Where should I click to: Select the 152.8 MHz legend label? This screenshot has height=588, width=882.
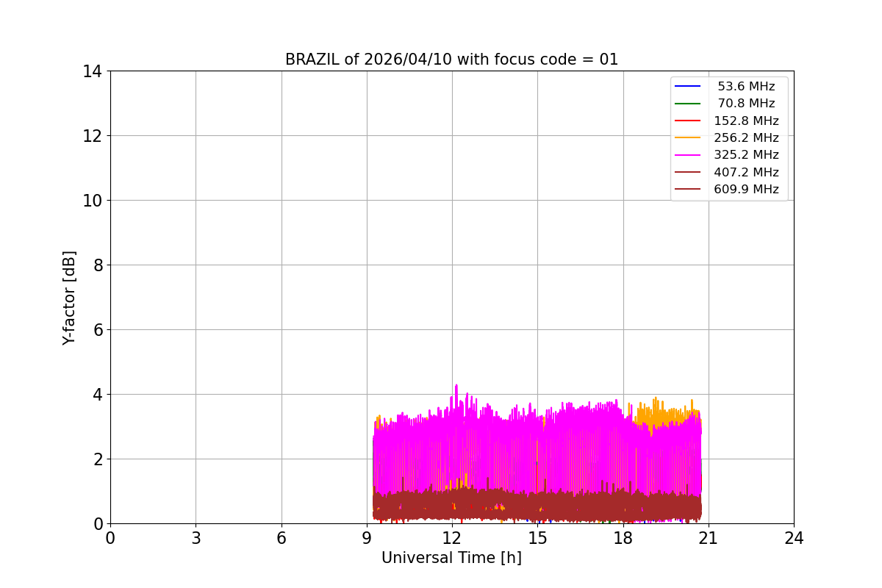[746, 121]
